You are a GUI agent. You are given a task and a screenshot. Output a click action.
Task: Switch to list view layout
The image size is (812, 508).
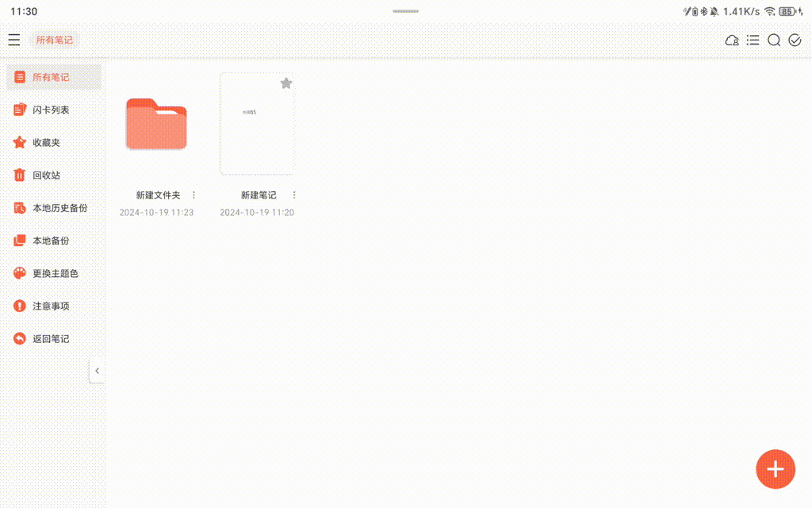click(753, 40)
